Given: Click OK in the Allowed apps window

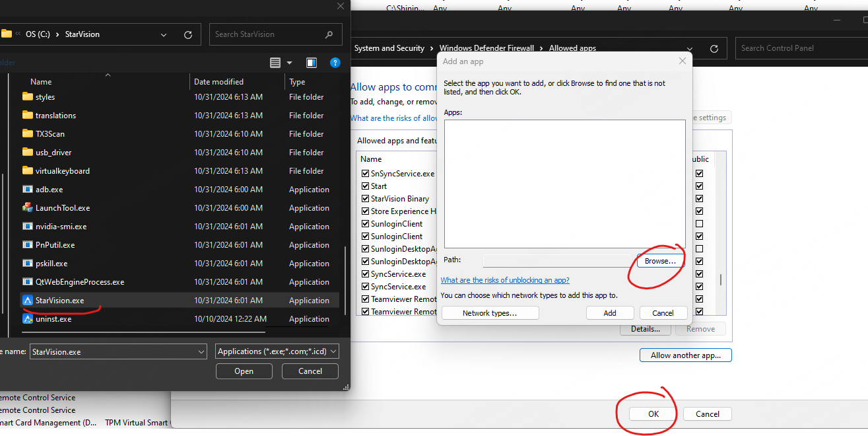Looking at the screenshot, I should point(653,414).
